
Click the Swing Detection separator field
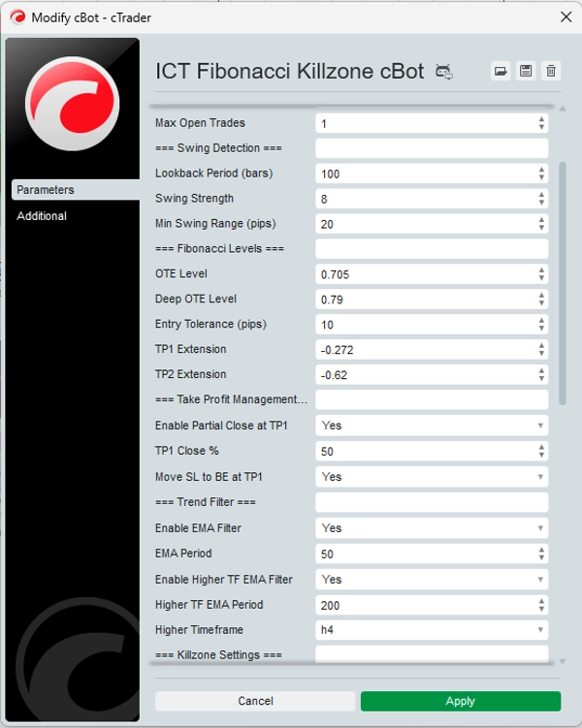tap(432, 148)
